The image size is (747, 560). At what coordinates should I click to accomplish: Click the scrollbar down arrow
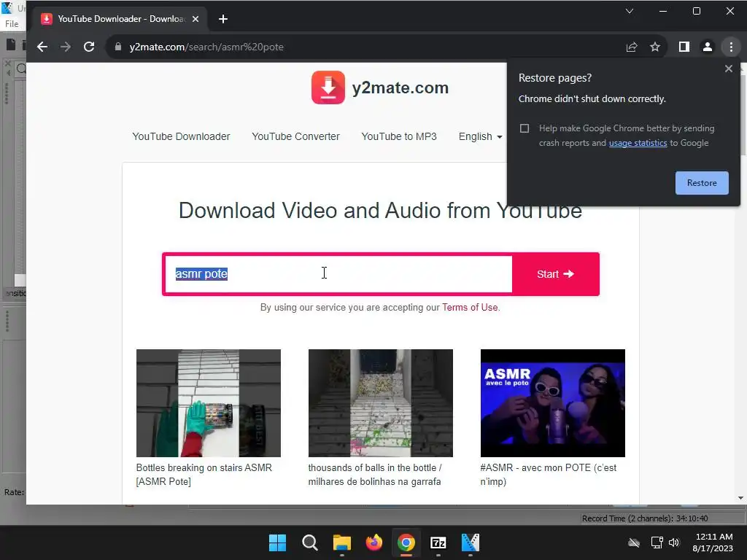coord(741,498)
